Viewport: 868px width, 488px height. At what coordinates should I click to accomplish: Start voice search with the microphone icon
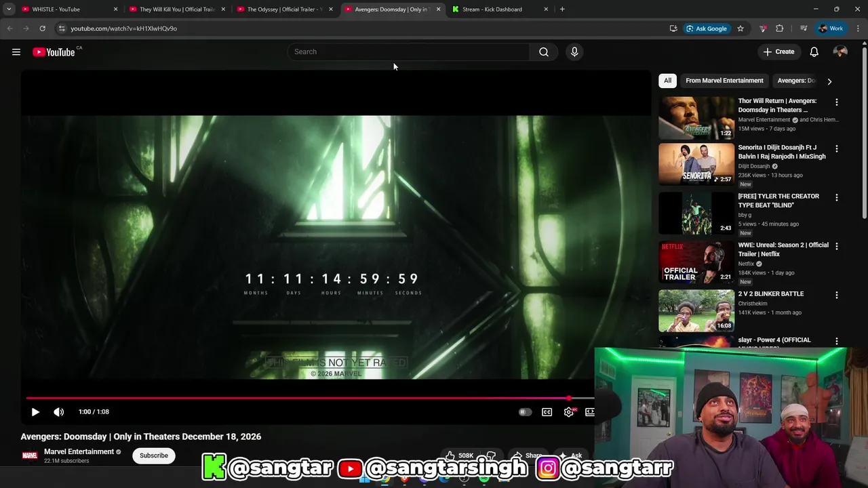pyautogui.click(x=574, y=52)
